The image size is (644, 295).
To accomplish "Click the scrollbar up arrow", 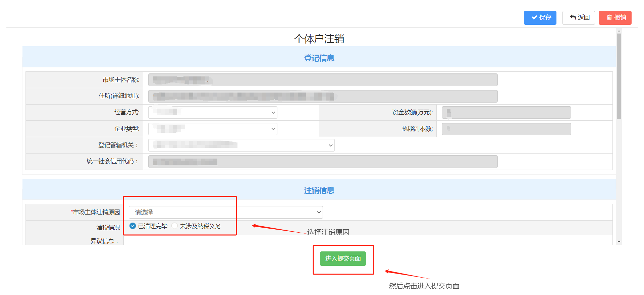I will [x=619, y=31].
